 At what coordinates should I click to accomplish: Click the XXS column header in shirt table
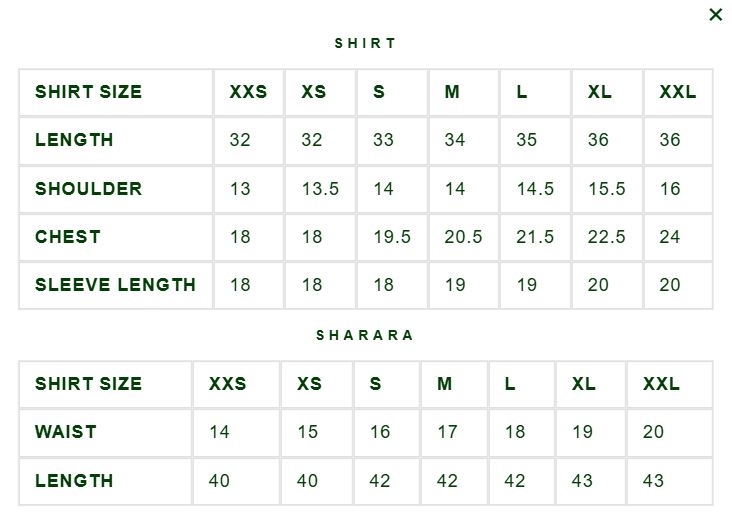tap(248, 92)
